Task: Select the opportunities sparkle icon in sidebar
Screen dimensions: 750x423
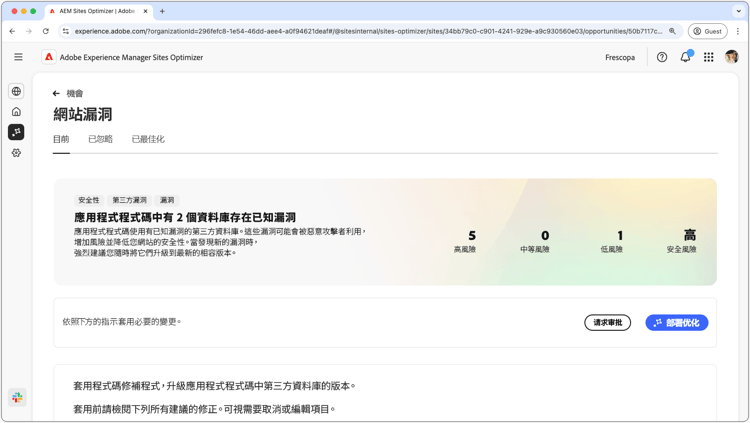Action: [x=16, y=132]
